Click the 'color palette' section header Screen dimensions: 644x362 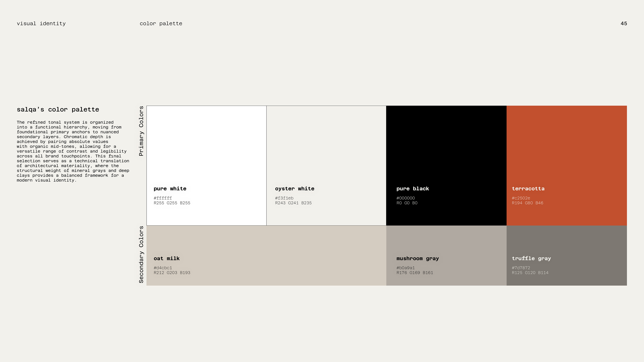click(161, 23)
